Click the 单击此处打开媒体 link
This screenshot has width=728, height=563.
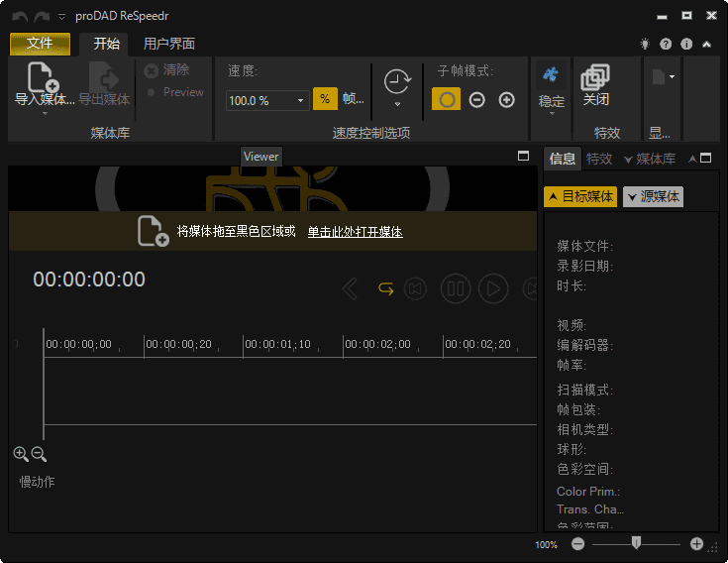(x=355, y=232)
